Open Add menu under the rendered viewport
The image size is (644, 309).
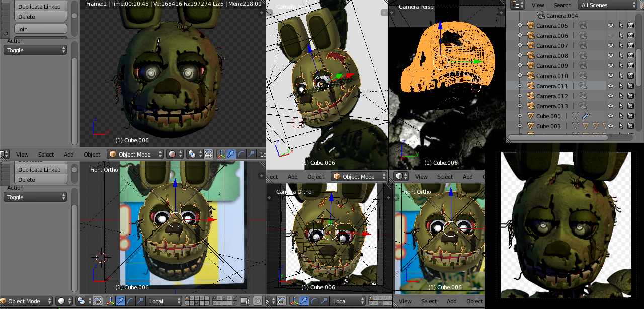click(x=68, y=154)
